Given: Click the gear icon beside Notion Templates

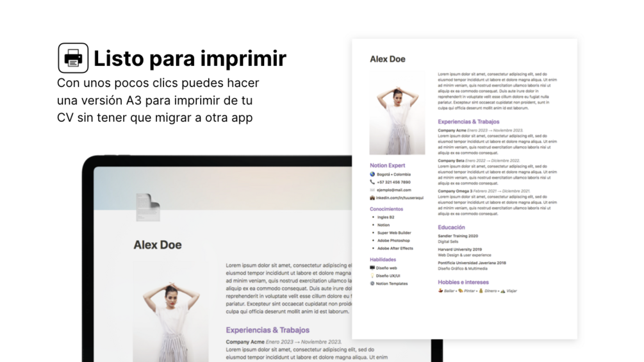Looking at the screenshot, I should (x=372, y=283).
